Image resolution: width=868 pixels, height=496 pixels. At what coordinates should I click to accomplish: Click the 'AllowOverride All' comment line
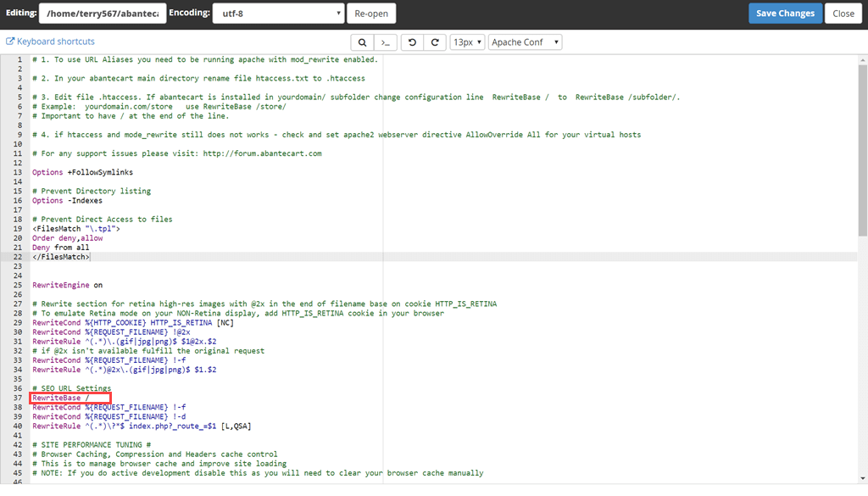pyautogui.click(x=337, y=135)
